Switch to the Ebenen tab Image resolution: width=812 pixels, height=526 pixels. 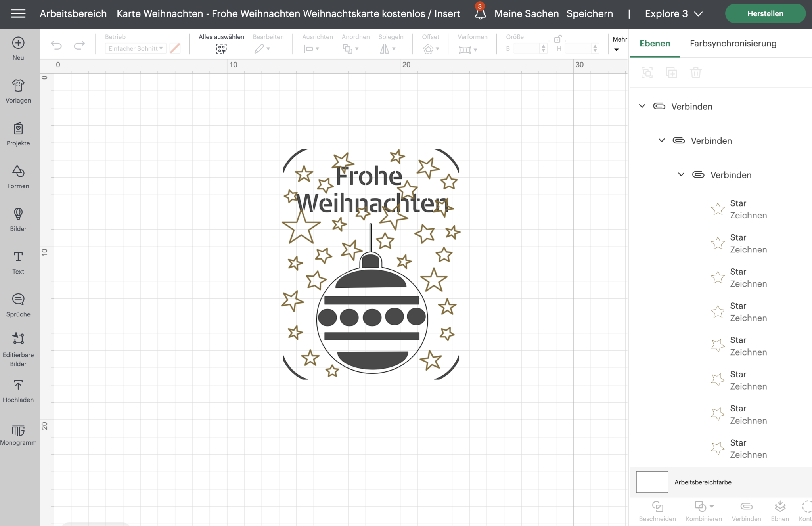655,43
